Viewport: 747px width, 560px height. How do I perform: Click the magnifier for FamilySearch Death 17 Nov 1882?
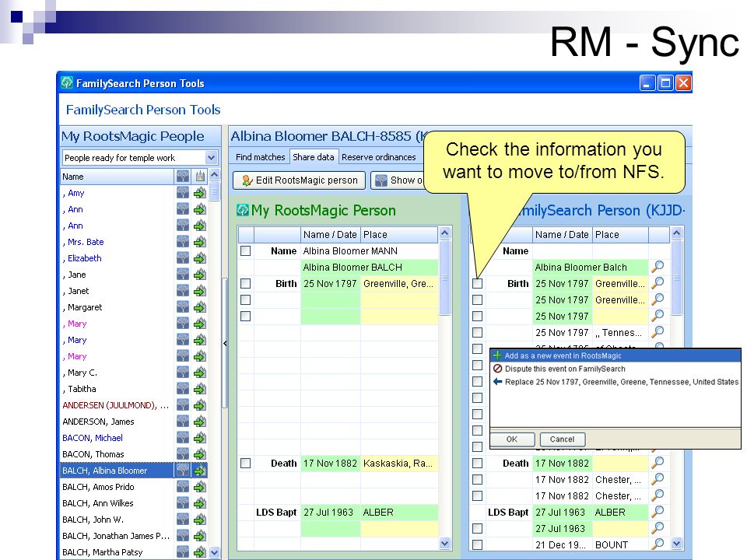pyautogui.click(x=658, y=462)
